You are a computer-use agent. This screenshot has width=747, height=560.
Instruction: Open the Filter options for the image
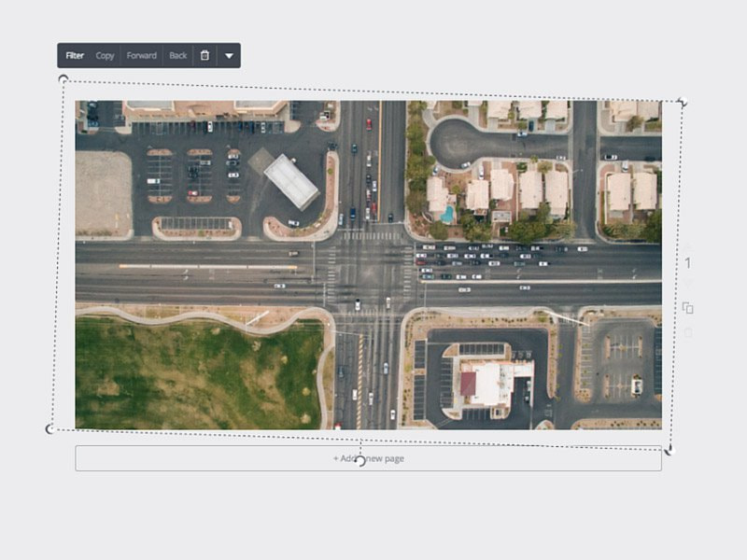coord(75,55)
